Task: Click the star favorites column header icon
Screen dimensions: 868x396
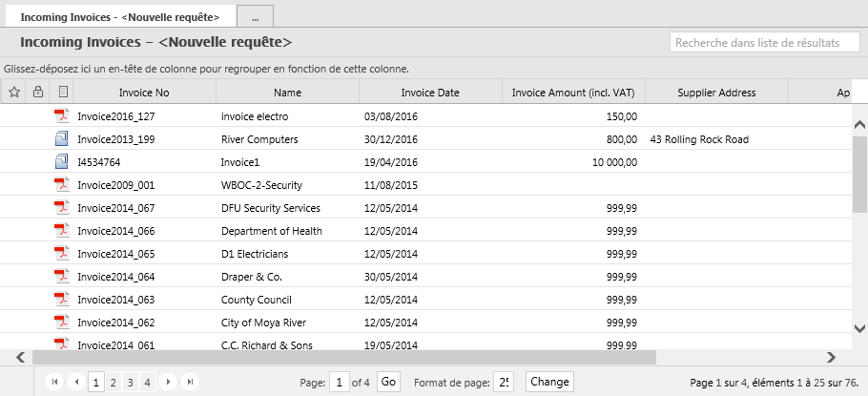Action: click(13, 93)
